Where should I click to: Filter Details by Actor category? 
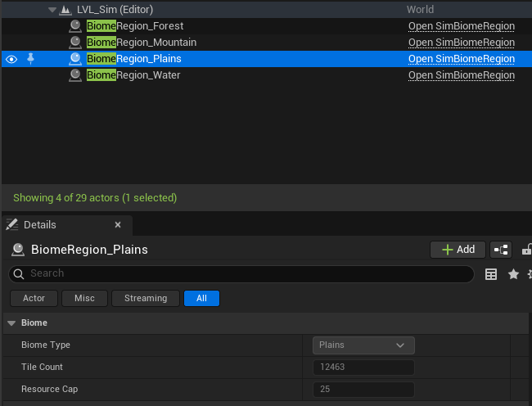pos(34,298)
